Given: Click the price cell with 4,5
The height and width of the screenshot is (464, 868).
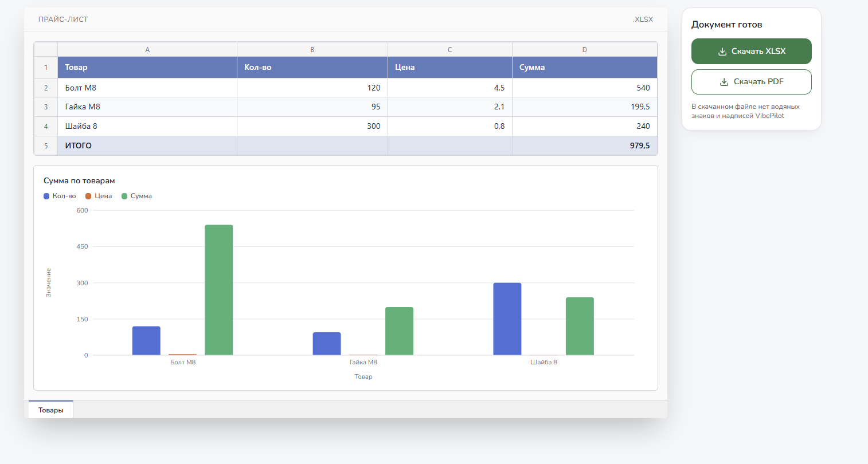Looking at the screenshot, I should [x=450, y=88].
